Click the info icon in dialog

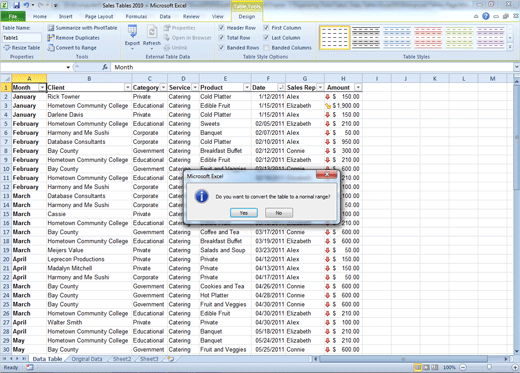pos(202,196)
